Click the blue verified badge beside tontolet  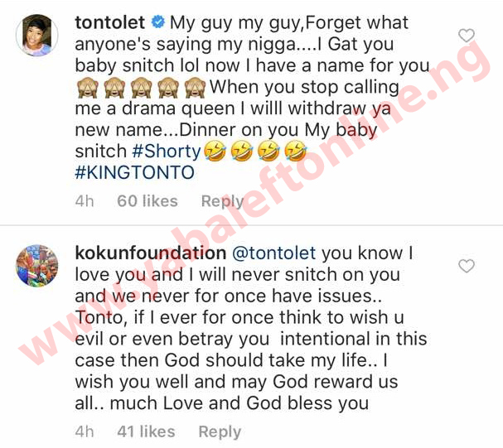(x=157, y=22)
